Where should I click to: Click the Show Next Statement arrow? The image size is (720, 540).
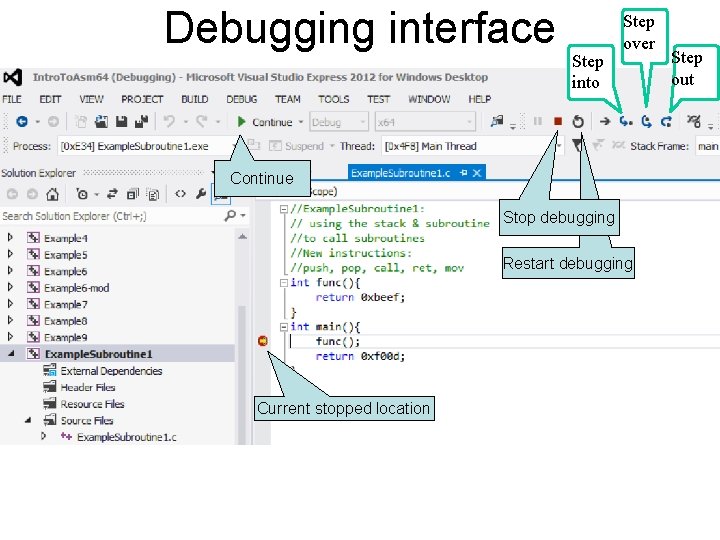click(605, 121)
